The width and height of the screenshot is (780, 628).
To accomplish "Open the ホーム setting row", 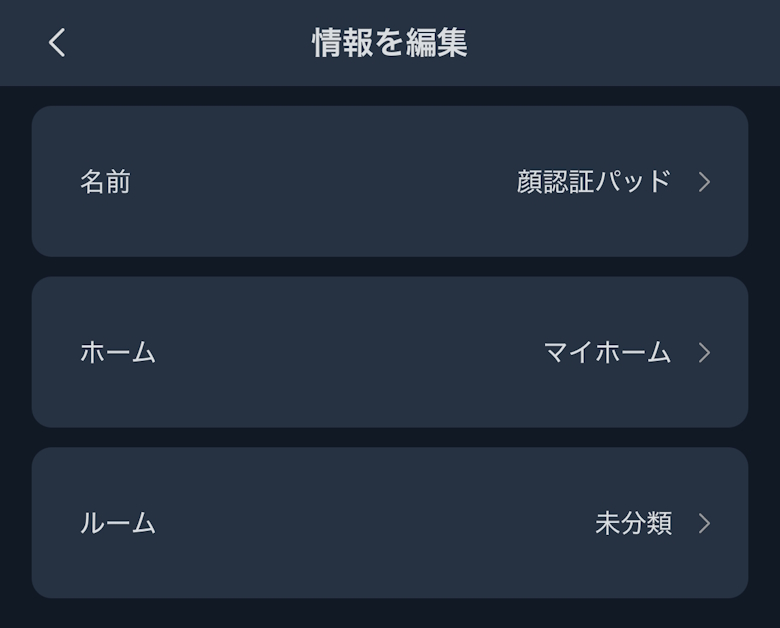I will (x=390, y=352).
